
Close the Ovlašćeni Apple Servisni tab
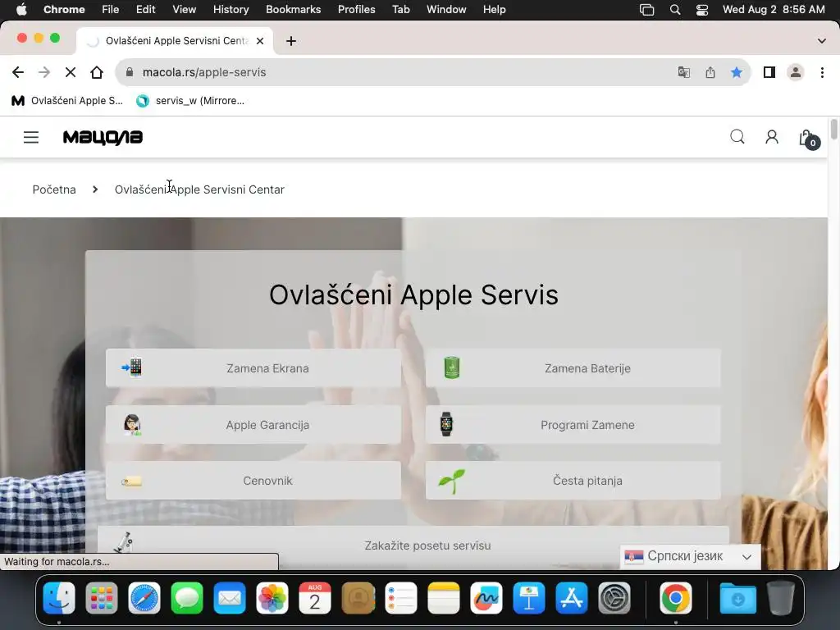coord(260,41)
